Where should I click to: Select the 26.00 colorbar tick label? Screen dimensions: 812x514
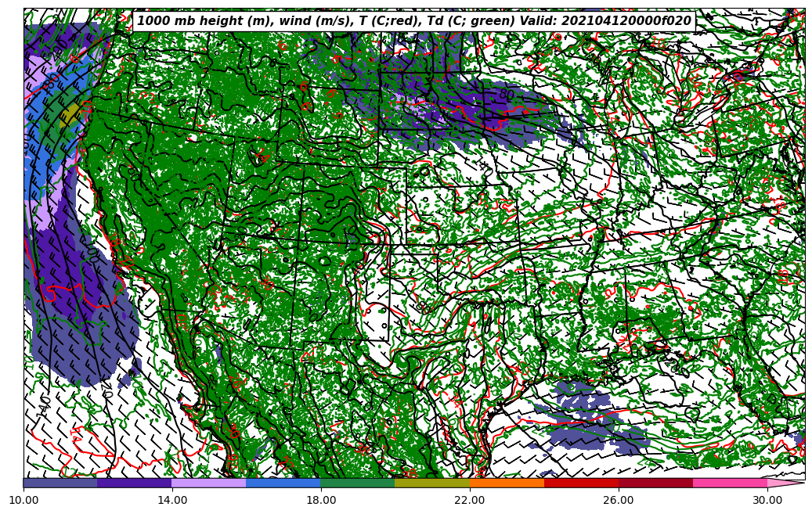pyautogui.click(x=619, y=499)
